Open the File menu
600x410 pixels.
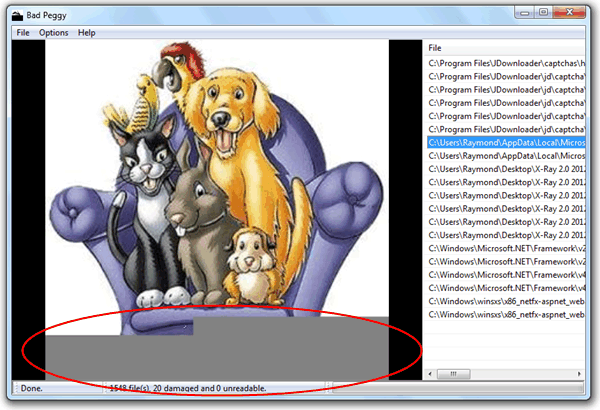tap(23, 33)
